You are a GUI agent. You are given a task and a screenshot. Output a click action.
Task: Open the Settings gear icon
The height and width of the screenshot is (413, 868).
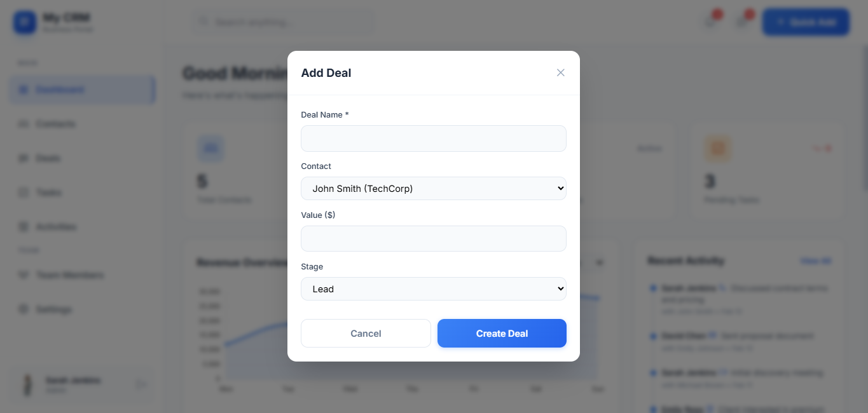point(24,309)
